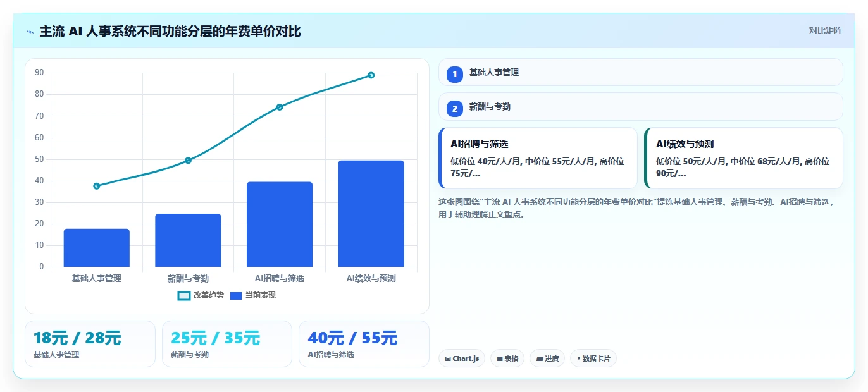Viewport: 868px width, 392px height.
Task: Click the x-axis label AI绩效与预测
Action: pyautogui.click(x=371, y=278)
